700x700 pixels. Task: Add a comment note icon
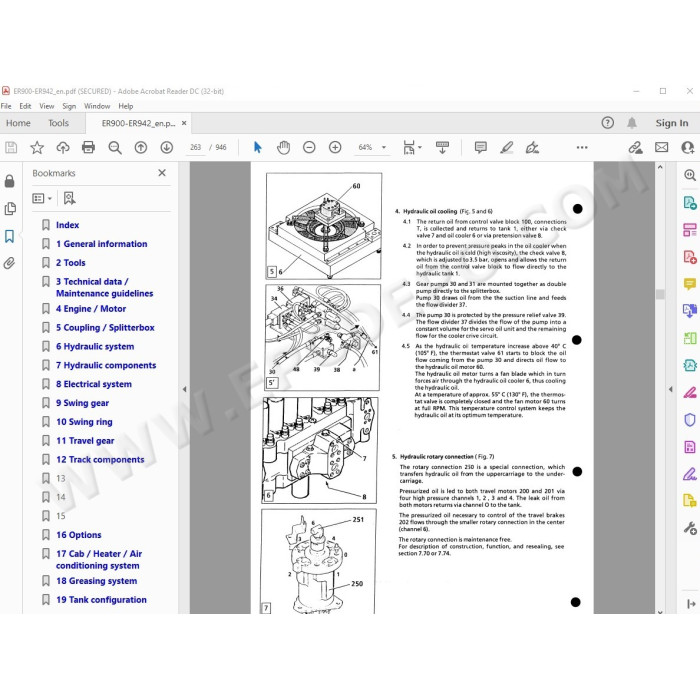coord(480,147)
